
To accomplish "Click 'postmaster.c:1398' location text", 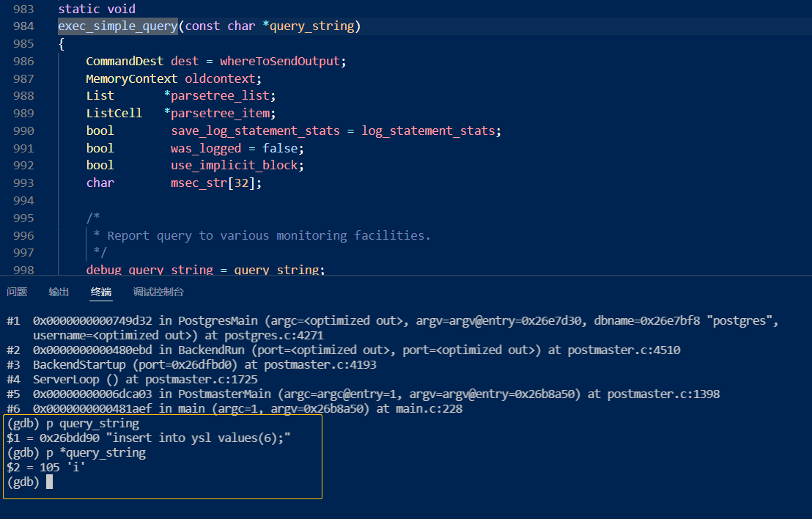I will [x=663, y=394].
